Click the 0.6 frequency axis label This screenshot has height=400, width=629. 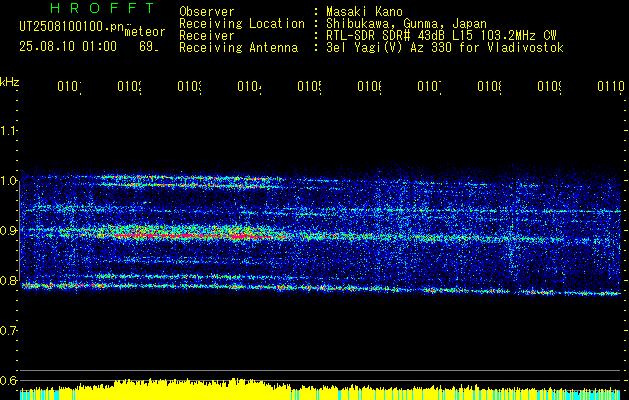coord(9,380)
